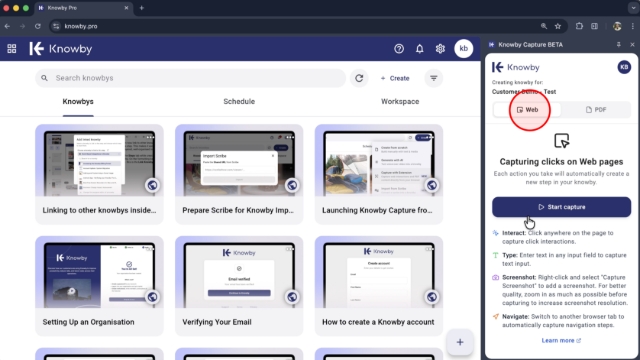Screen dimensions: 640x360
Task: Click the floating plus button at bottom right
Action: pyautogui.click(x=460, y=342)
